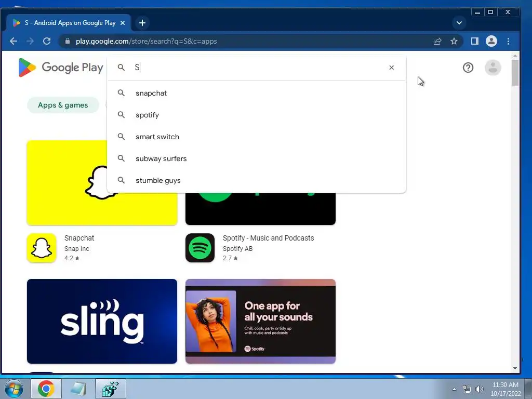
Task: Close the Google Play browser tab
Action: 123,23
